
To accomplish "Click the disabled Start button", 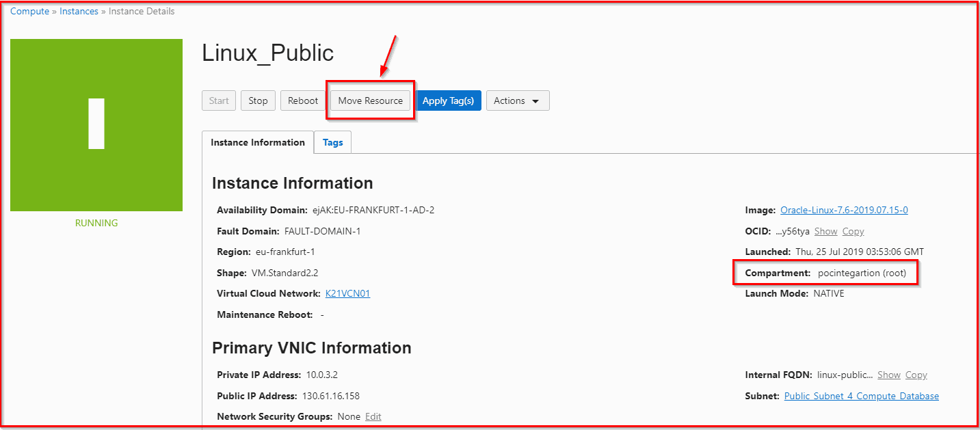I will tap(219, 100).
